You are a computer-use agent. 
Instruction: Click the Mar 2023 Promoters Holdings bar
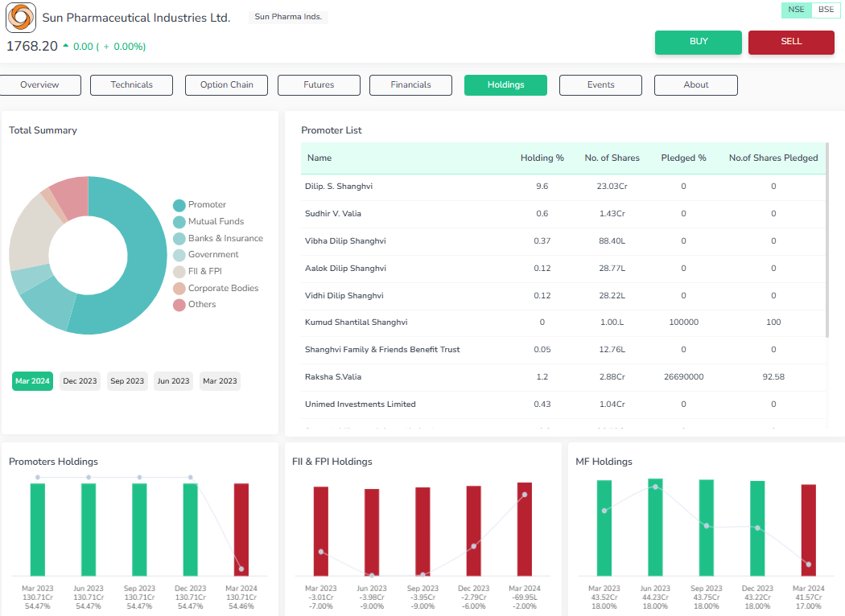tap(38, 530)
